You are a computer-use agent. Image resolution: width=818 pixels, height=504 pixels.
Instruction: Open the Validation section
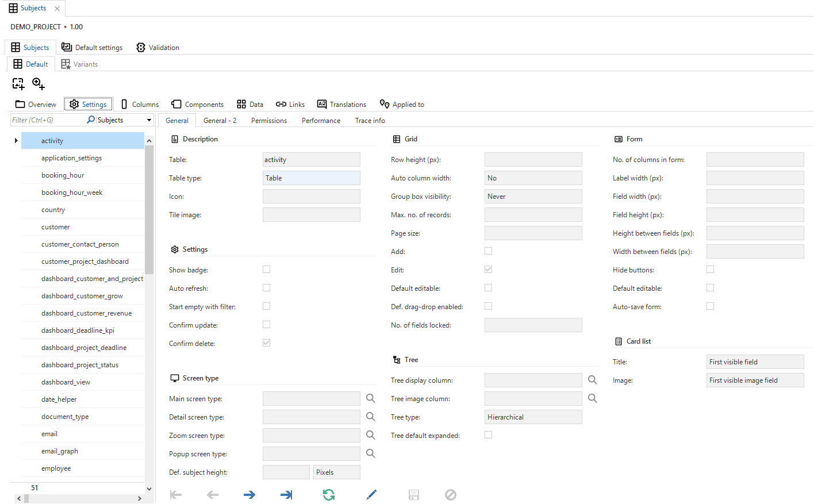click(x=158, y=48)
